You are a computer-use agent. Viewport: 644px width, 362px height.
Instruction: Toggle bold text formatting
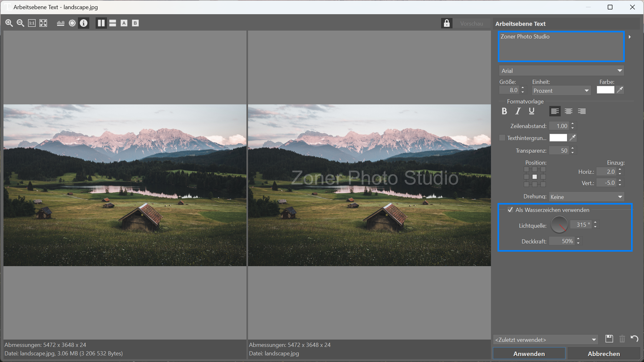click(504, 111)
